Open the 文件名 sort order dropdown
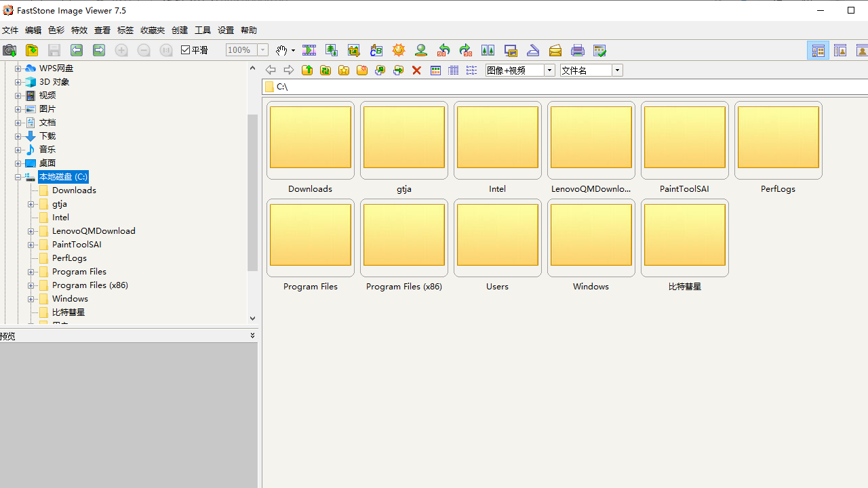 (x=617, y=70)
